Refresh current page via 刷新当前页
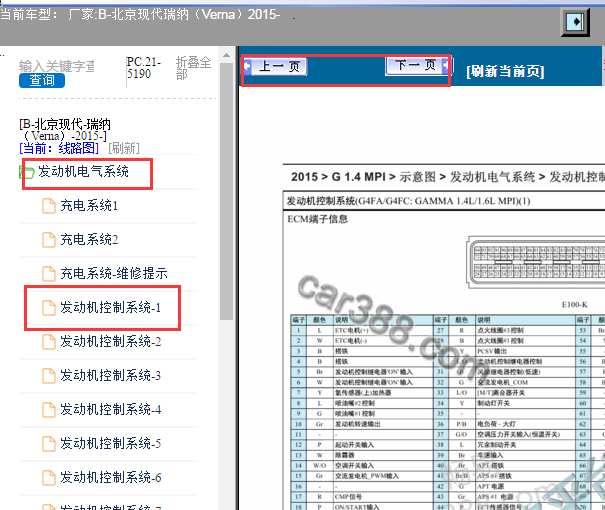605x510 pixels. pyautogui.click(x=505, y=71)
